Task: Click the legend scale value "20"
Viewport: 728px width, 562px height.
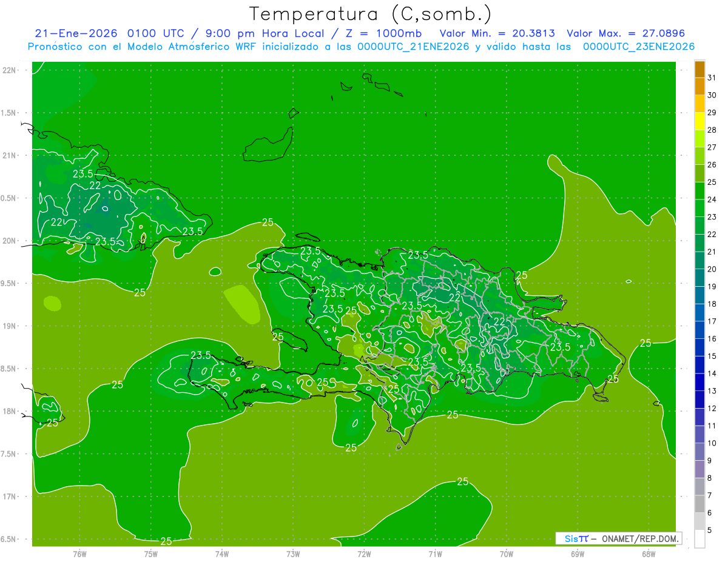Action: [x=712, y=269]
